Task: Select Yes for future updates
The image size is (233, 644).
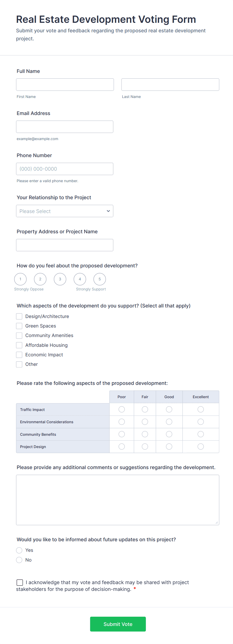Action: (x=19, y=550)
